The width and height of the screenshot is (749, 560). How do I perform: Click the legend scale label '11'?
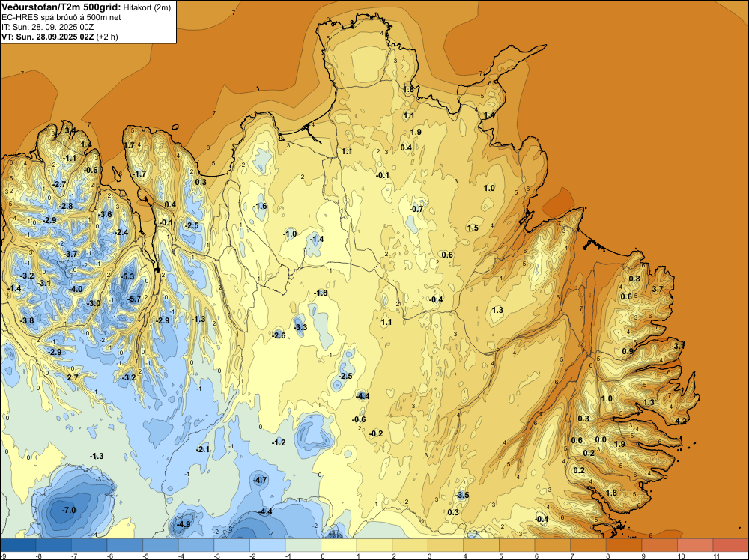[x=716, y=556]
